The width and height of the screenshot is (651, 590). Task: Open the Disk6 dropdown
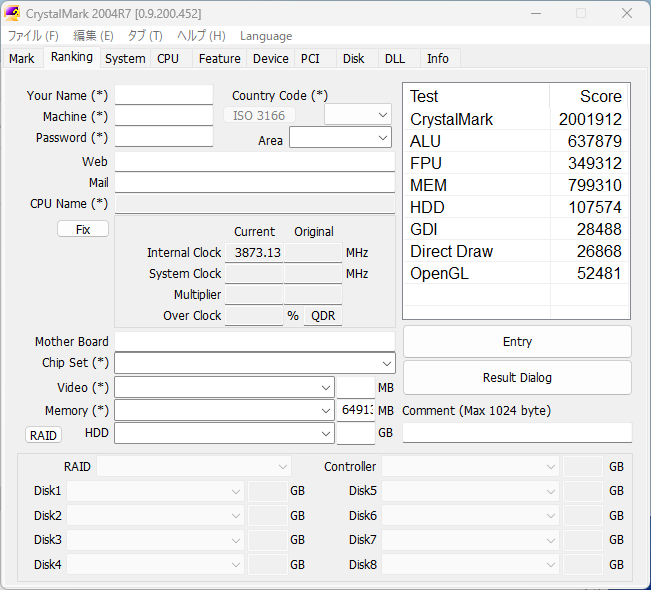(x=470, y=516)
